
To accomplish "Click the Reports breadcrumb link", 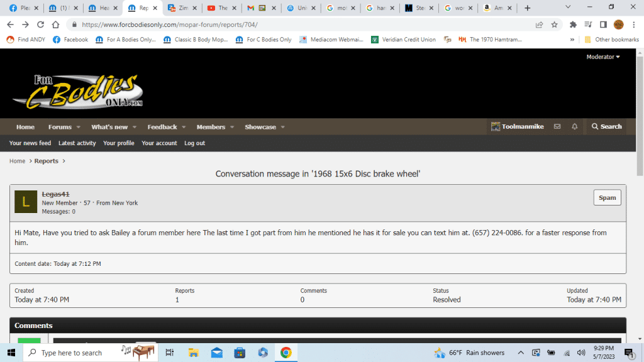I will click(46, 161).
